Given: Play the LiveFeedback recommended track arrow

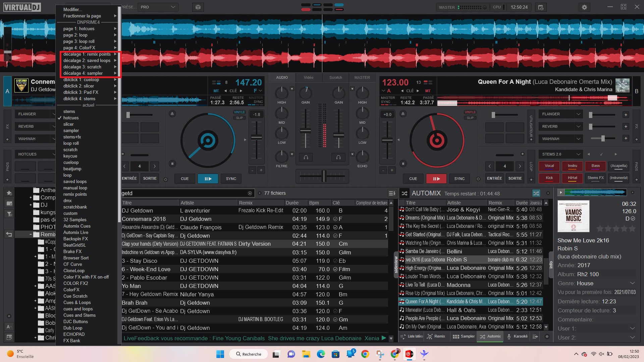Looking at the screenshot, I should coord(384,338).
